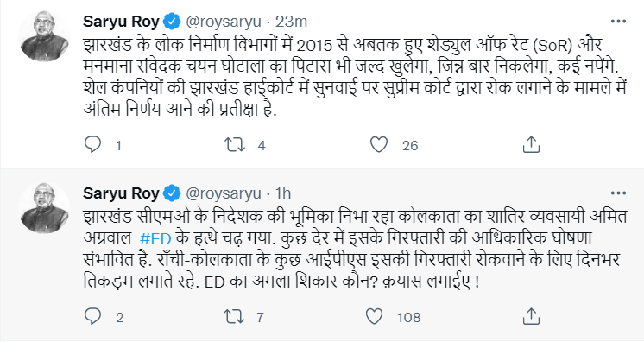Open the first tweet's Hindi text body
The height and width of the screenshot is (342, 644).
(x=355, y=77)
